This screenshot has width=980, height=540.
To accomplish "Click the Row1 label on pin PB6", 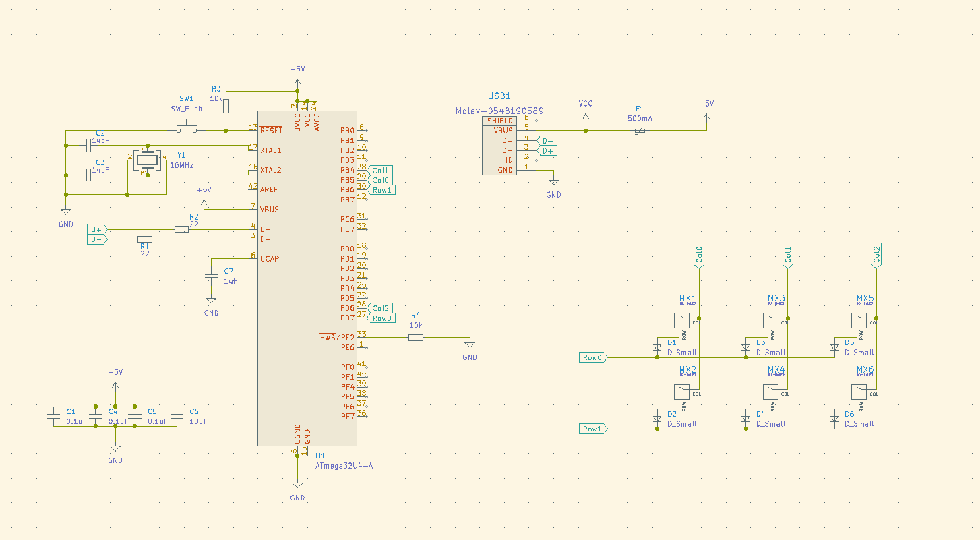I will (381, 190).
